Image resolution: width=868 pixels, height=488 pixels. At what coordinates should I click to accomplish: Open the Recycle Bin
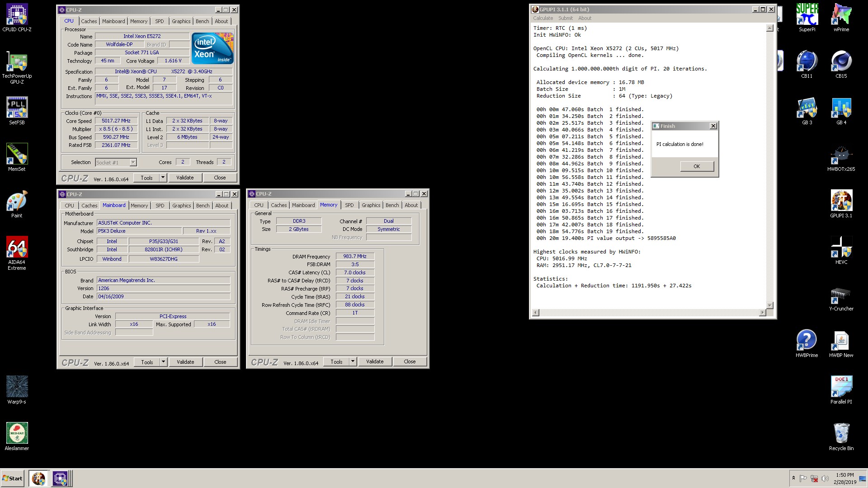(841, 437)
